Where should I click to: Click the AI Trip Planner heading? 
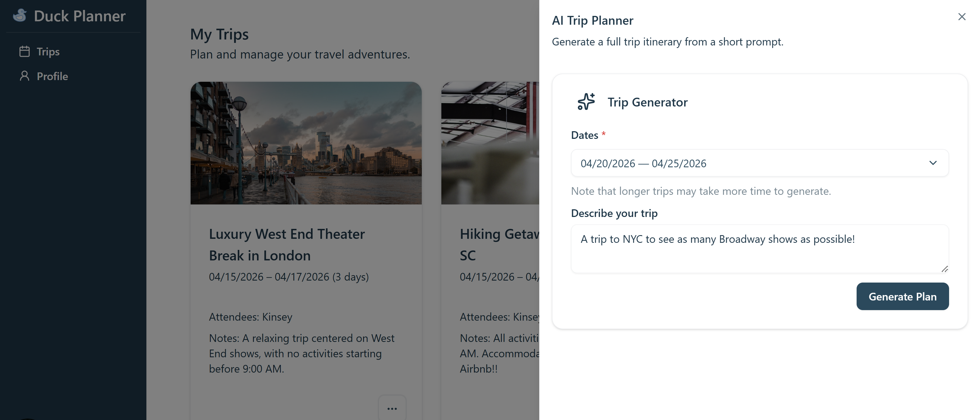pos(592,20)
